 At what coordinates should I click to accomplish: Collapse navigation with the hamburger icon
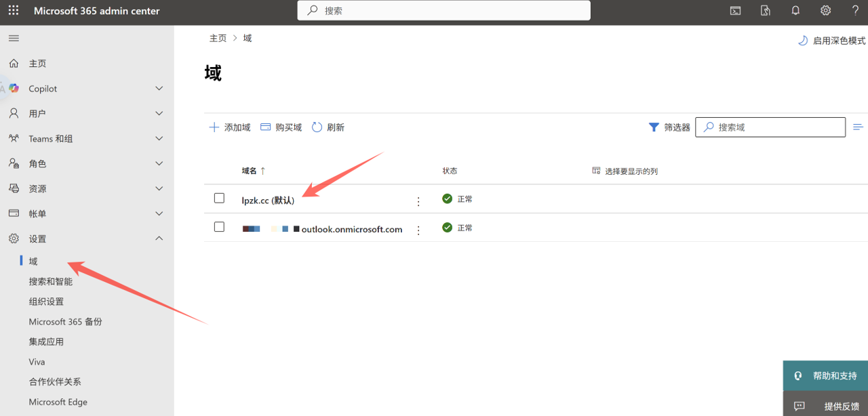[14, 39]
